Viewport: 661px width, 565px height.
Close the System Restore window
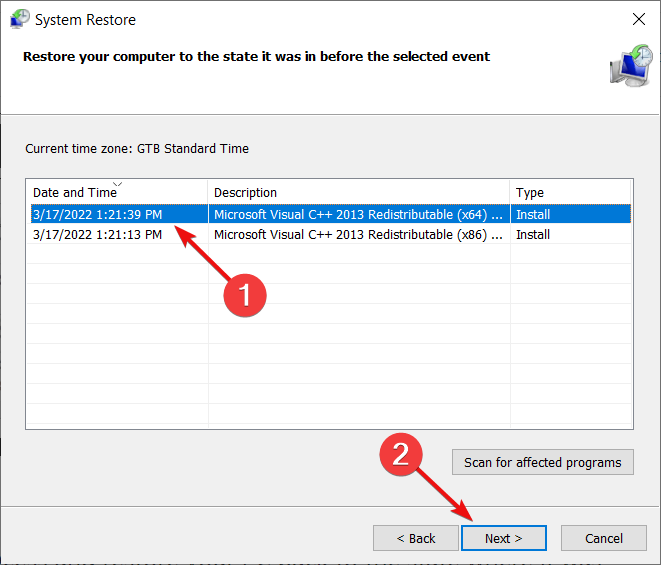639,19
